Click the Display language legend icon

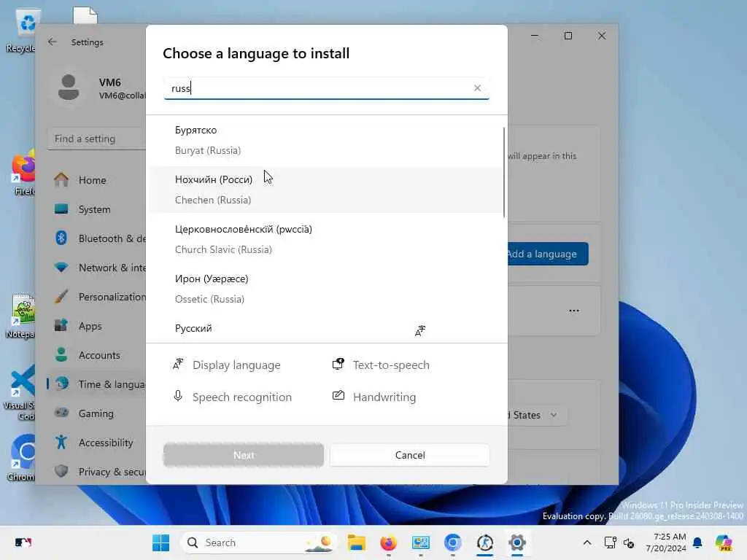[178, 365]
